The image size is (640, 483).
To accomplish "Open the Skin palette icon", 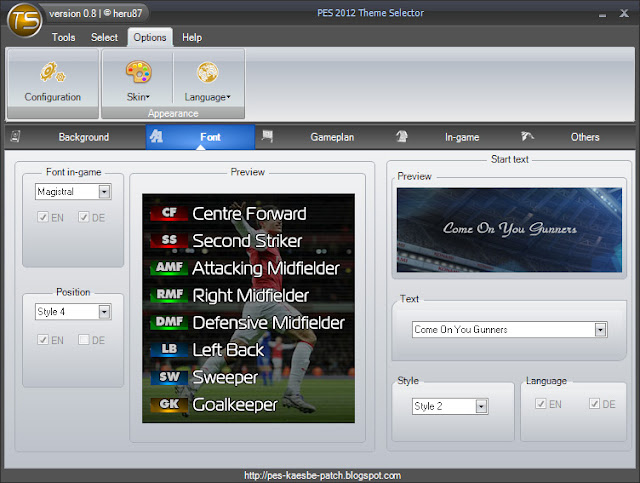I will pyautogui.click(x=138, y=72).
